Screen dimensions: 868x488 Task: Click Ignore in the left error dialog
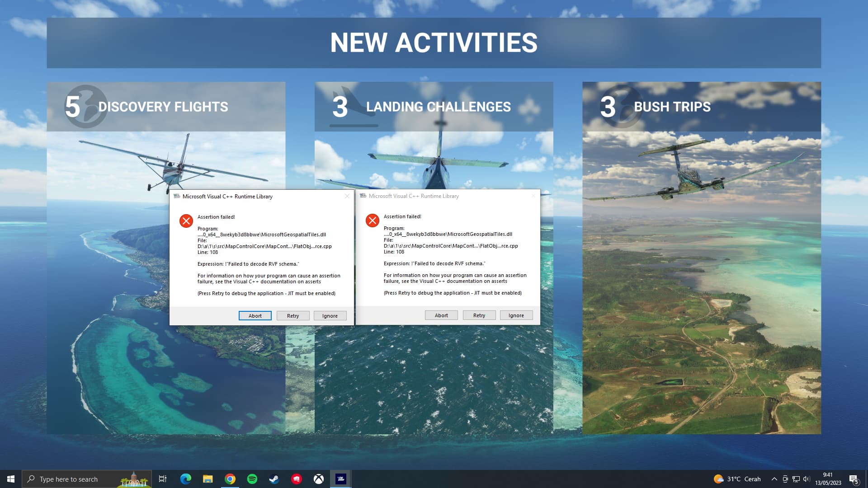(x=330, y=316)
